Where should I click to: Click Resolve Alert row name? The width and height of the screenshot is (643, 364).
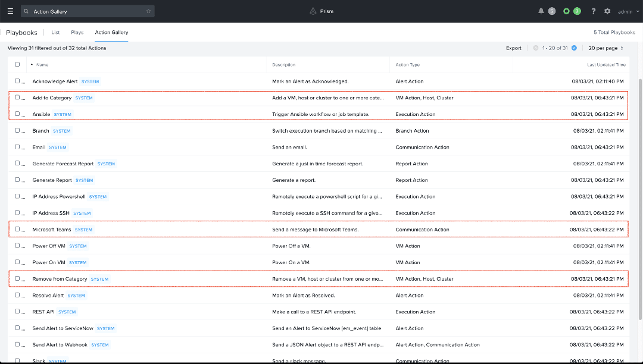point(48,295)
